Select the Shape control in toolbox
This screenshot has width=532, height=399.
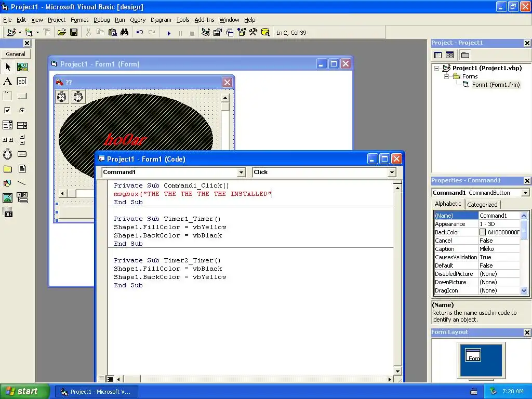7,183
